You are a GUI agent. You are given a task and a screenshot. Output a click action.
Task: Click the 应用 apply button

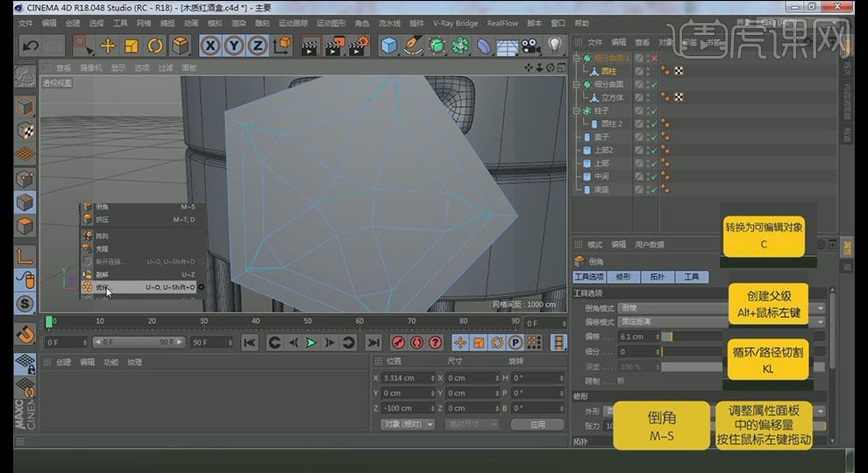[537, 424]
